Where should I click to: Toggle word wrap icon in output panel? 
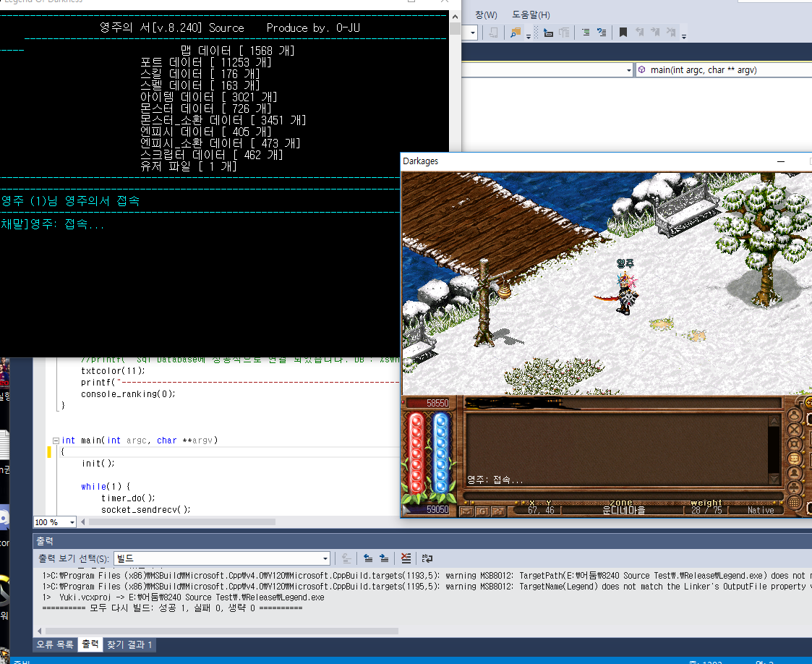pos(427,558)
